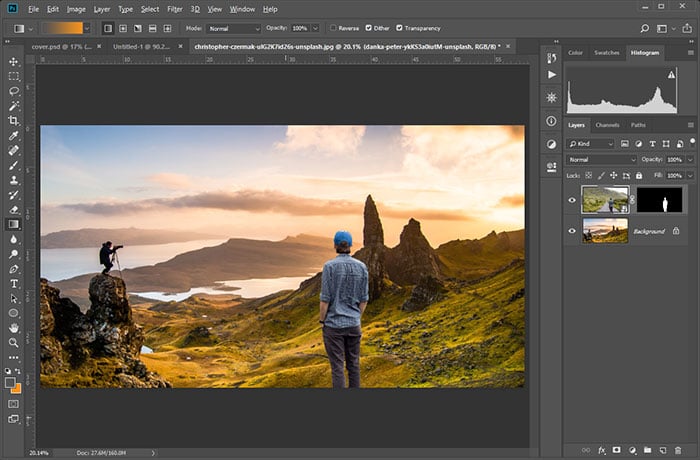The width and height of the screenshot is (700, 460).
Task: Toggle the layer filter on/off switch
Action: coord(692,142)
